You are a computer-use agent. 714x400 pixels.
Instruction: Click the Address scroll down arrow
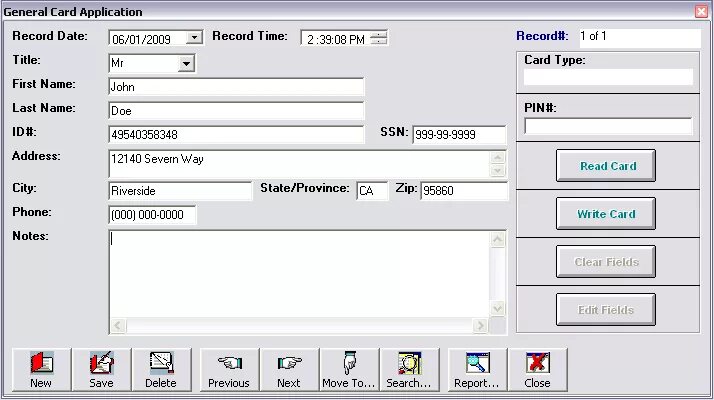click(498, 170)
